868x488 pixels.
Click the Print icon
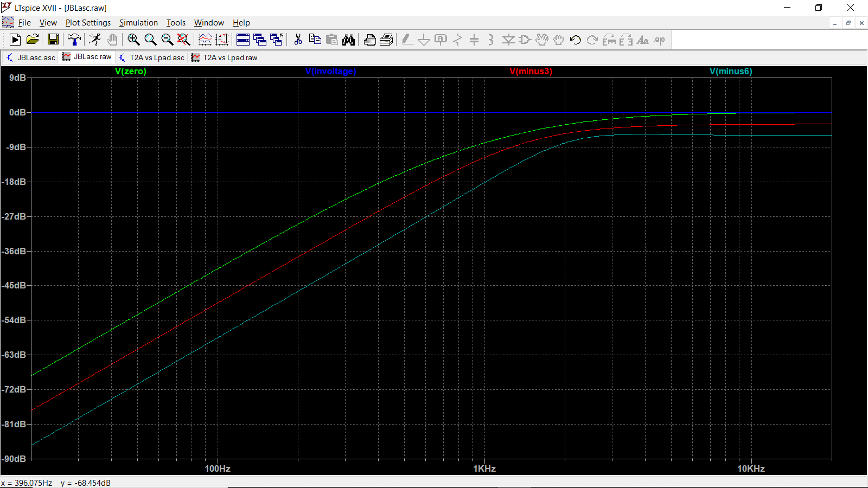pyautogui.click(x=370, y=40)
